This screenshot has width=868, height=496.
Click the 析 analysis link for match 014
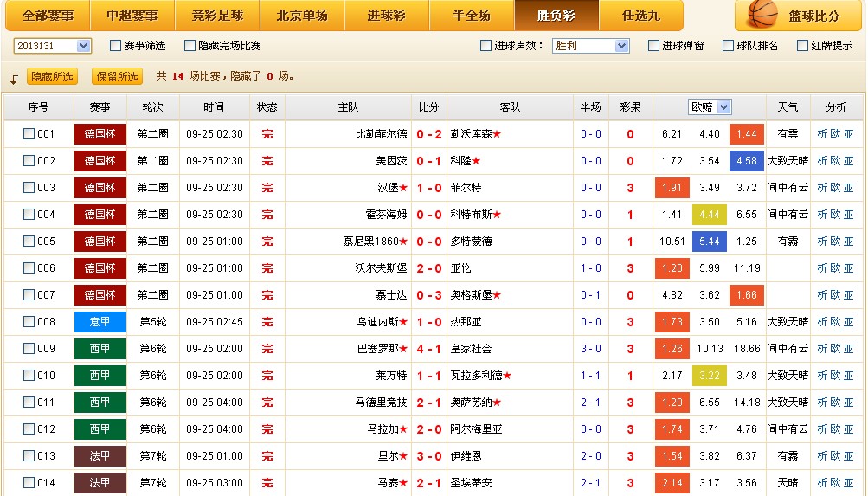click(x=822, y=483)
